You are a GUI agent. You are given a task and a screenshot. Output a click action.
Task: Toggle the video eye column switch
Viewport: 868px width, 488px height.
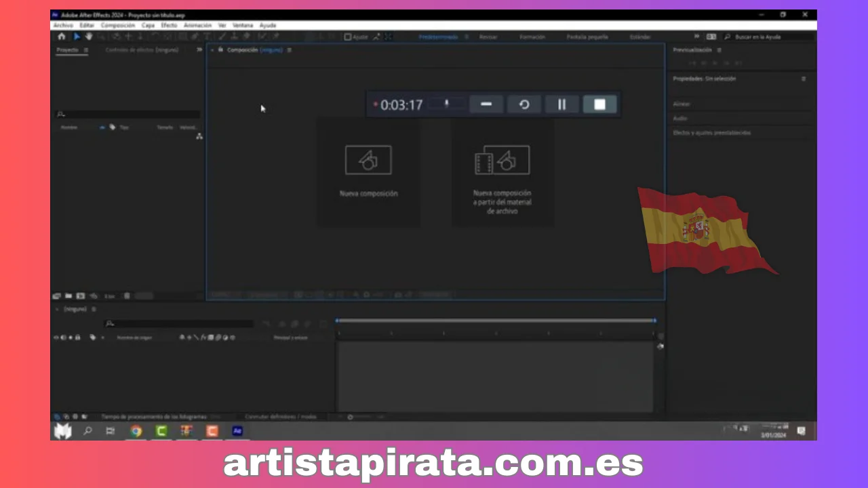click(x=56, y=338)
